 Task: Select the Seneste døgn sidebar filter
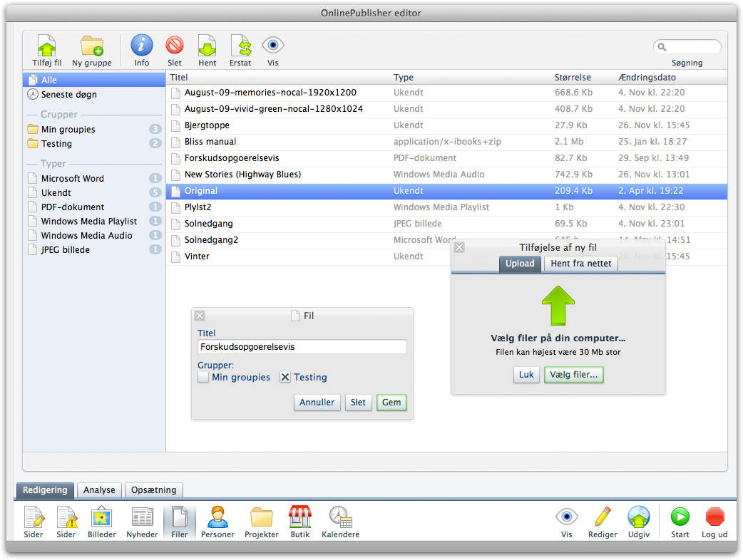(x=68, y=94)
